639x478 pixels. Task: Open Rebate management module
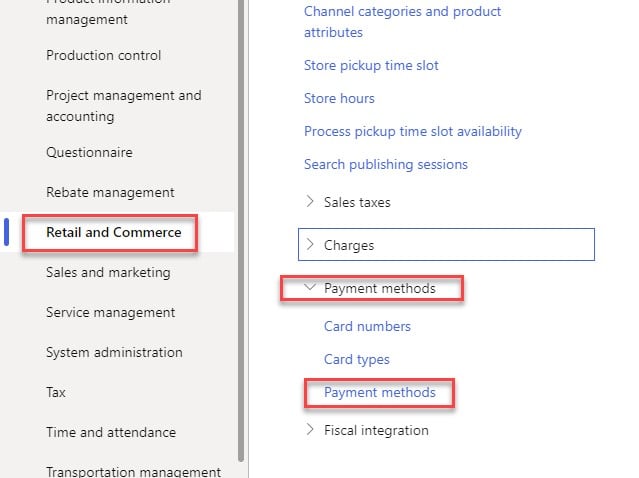tap(110, 192)
